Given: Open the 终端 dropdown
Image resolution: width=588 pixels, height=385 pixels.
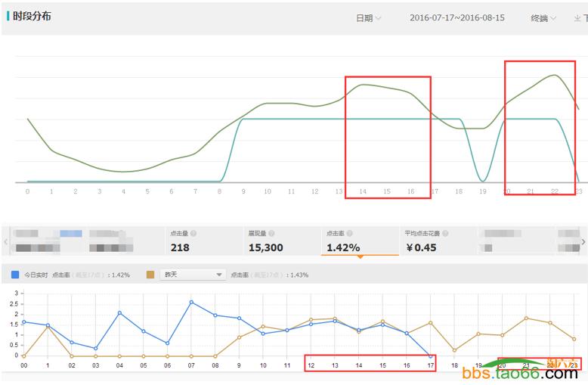Looking at the screenshot, I should coord(543,18).
